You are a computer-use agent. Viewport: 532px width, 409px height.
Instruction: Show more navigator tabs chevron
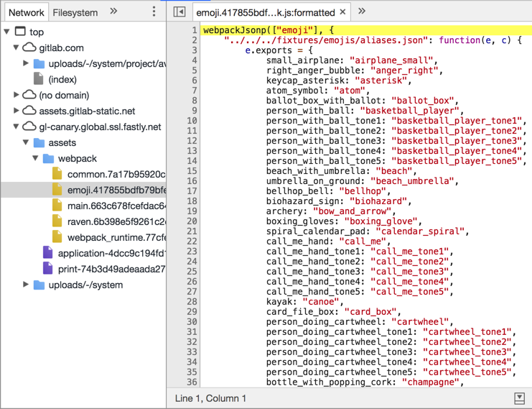click(113, 12)
